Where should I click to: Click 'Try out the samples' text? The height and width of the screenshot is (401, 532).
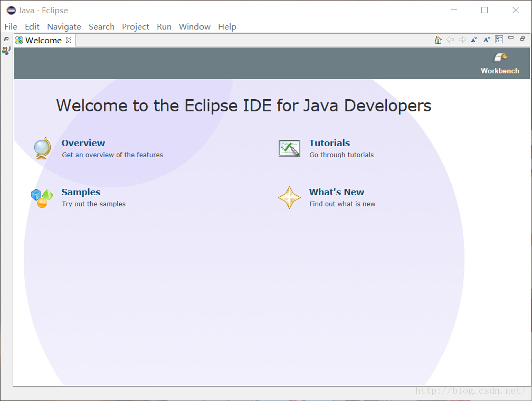pyautogui.click(x=93, y=204)
